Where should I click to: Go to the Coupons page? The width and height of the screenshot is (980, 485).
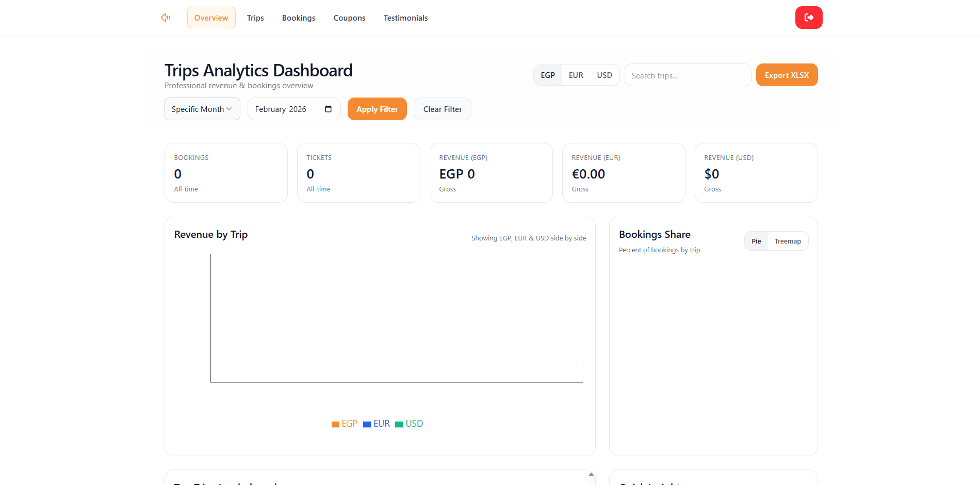(349, 18)
